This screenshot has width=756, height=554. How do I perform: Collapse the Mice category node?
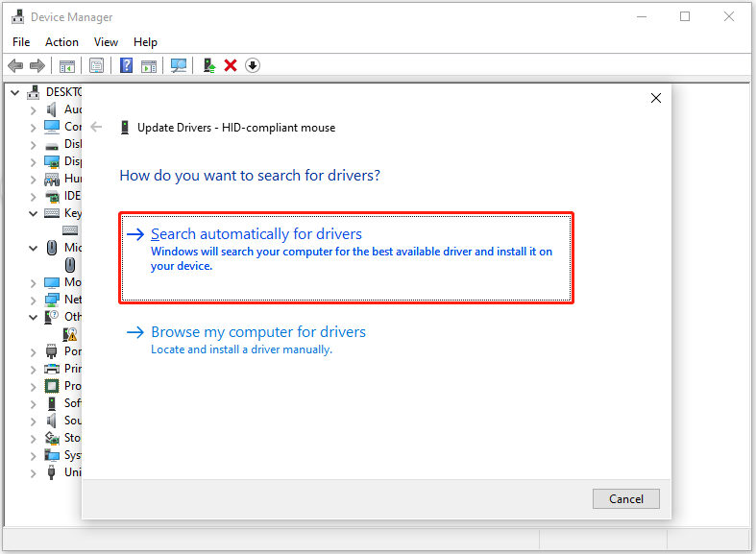33,248
